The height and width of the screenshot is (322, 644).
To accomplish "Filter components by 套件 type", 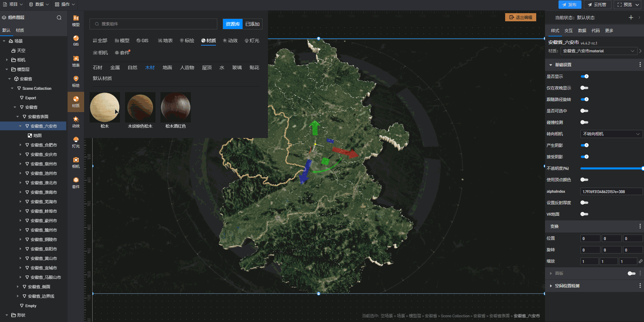I will coord(122,53).
